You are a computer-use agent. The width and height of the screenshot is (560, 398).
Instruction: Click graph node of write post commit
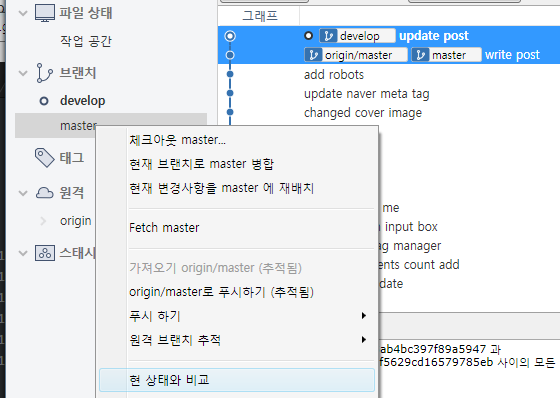point(230,55)
